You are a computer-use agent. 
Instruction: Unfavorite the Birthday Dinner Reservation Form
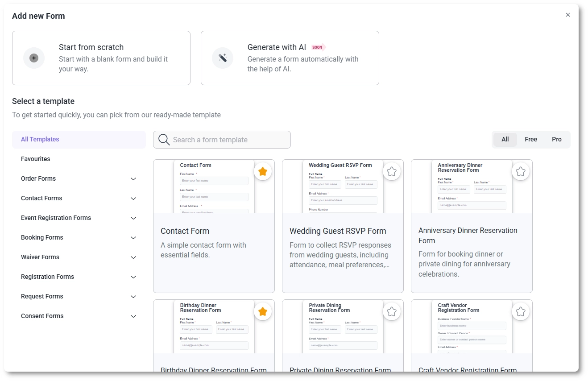pos(263,311)
